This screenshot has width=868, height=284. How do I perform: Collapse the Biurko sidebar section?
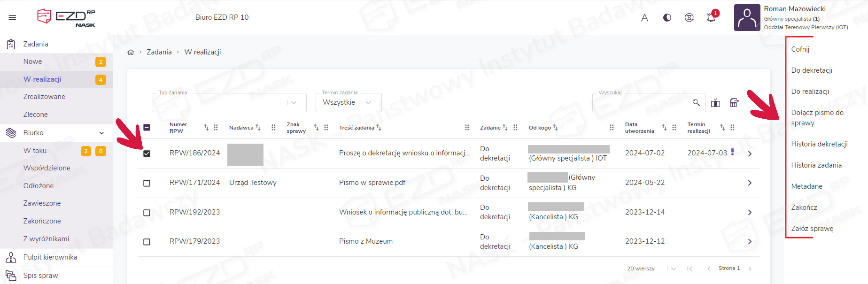(101, 133)
